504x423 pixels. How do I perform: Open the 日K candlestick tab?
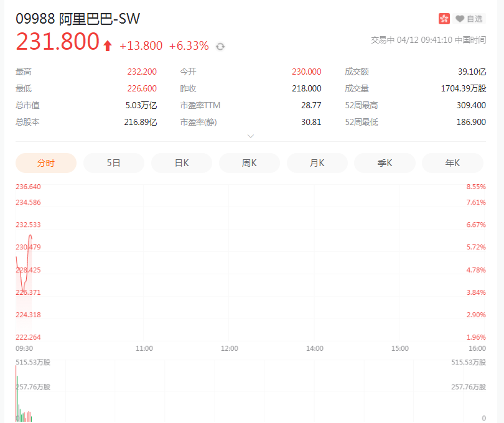point(182,163)
